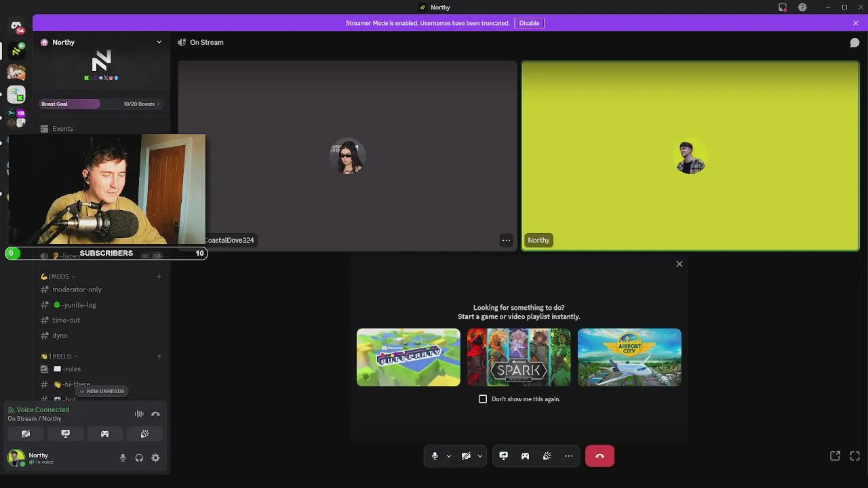The height and width of the screenshot is (488, 868).
Task: Mute microphone in user panel
Action: pyautogui.click(x=123, y=457)
